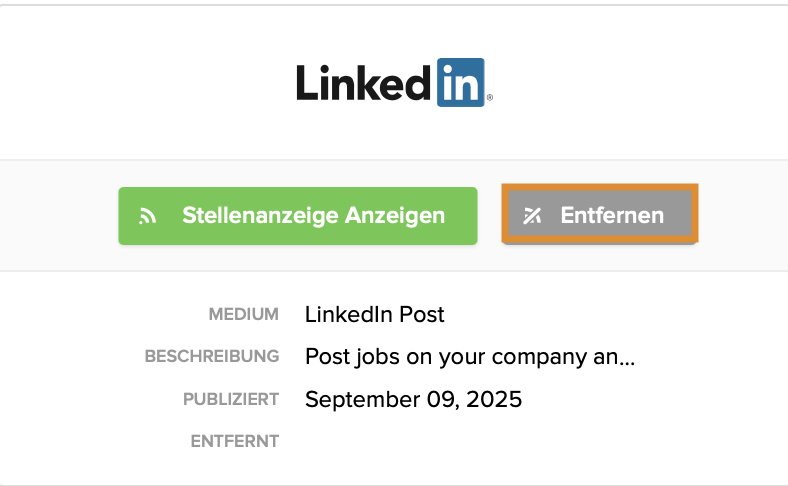The height and width of the screenshot is (486, 788).
Task: Open the LinkedIn logo image
Action: [x=394, y=83]
